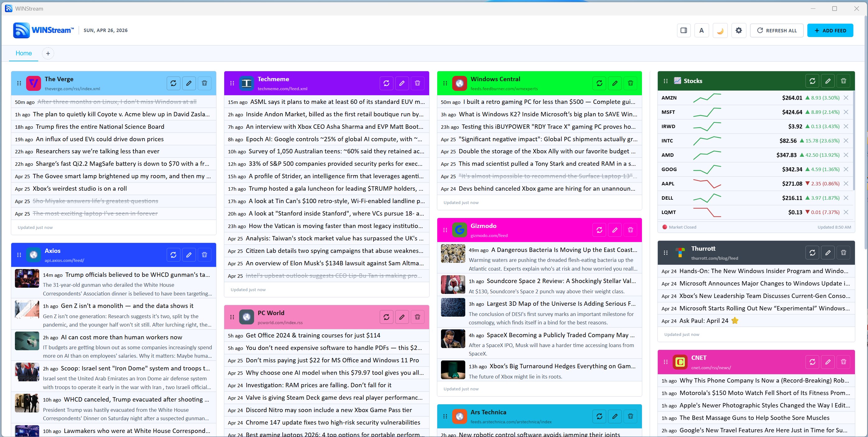
Task: Open "Chrome 147 update fixes two high-risk" article
Action: tap(333, 422)
